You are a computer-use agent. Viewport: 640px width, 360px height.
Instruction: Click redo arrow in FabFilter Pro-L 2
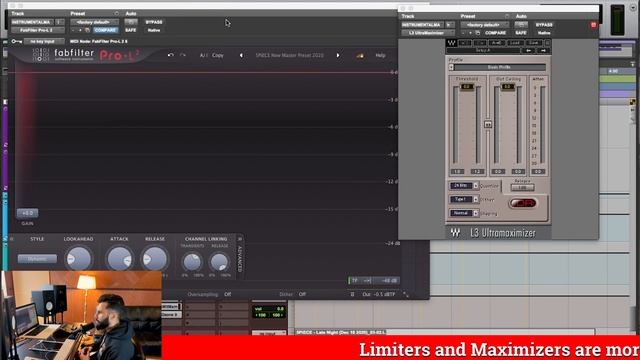click(183, 55)
